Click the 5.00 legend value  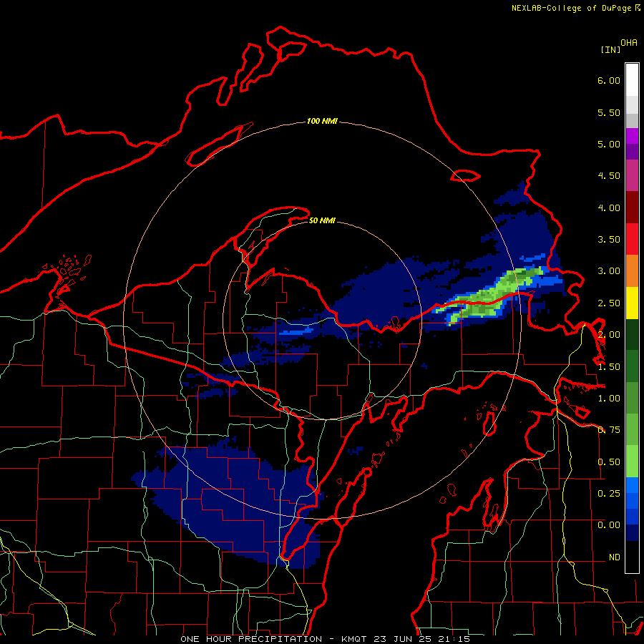click(x=609, y=144)
